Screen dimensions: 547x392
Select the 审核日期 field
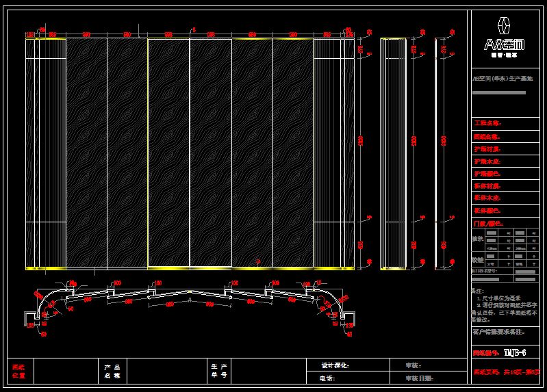pos(420,378)
